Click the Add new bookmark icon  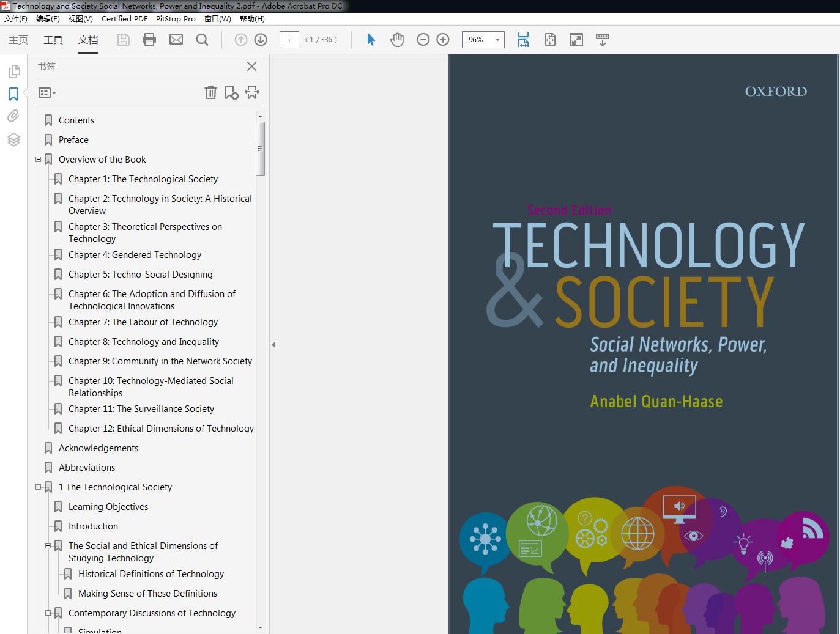[x=231, y=92]
